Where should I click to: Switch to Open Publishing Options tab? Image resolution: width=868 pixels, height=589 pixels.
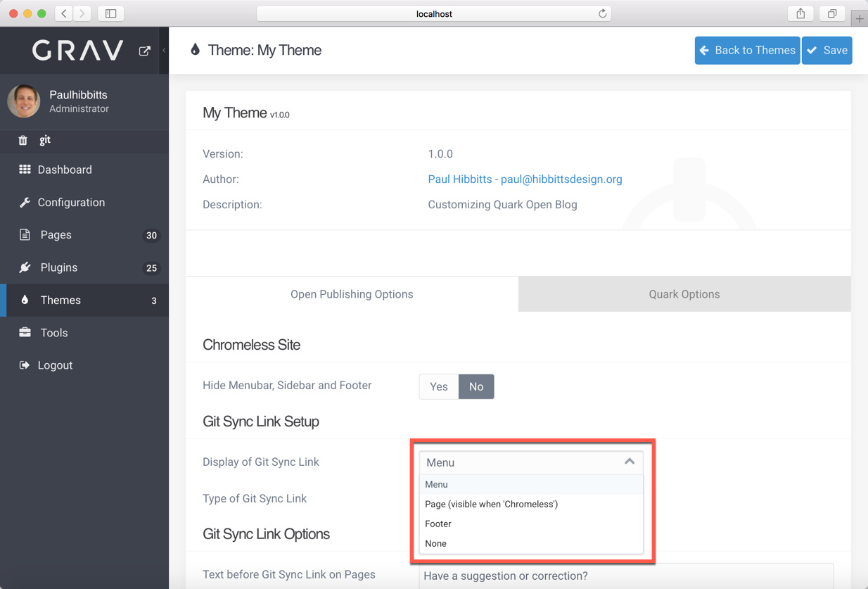(x=352, y=294)
